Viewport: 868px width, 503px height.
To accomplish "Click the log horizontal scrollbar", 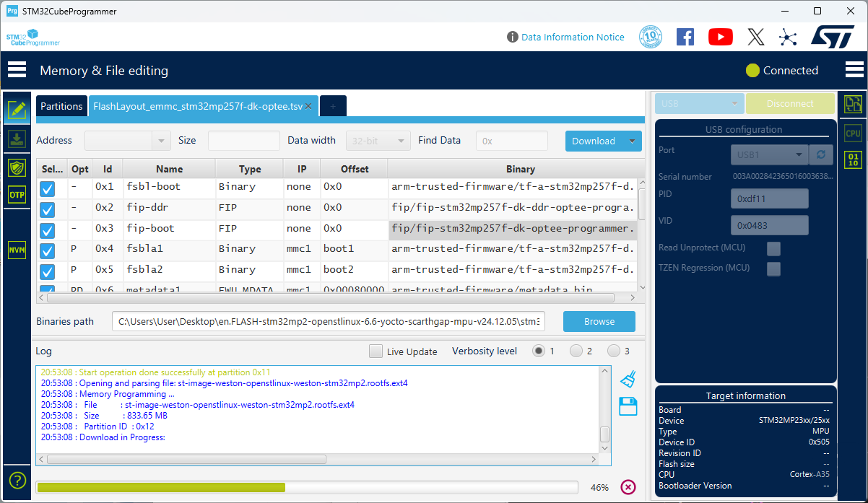I will pyautogui.click(x=186, y=459).
